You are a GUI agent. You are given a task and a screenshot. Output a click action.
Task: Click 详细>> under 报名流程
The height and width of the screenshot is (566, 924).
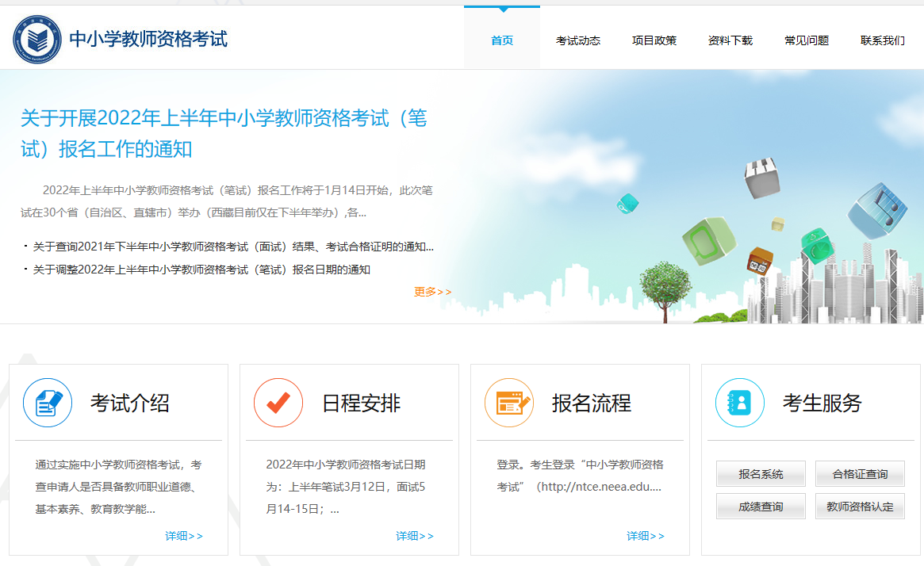[646, 536]
